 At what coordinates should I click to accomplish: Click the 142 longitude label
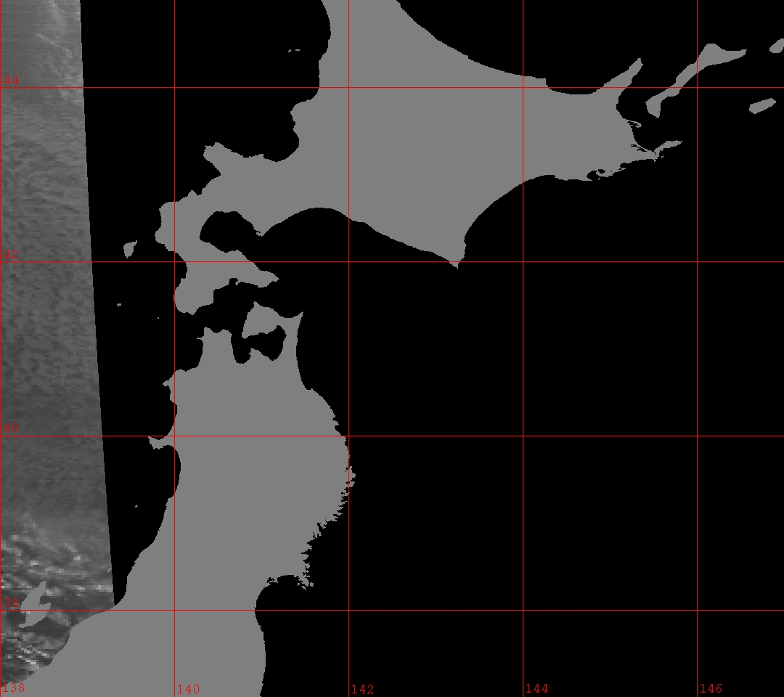[362, 689]
